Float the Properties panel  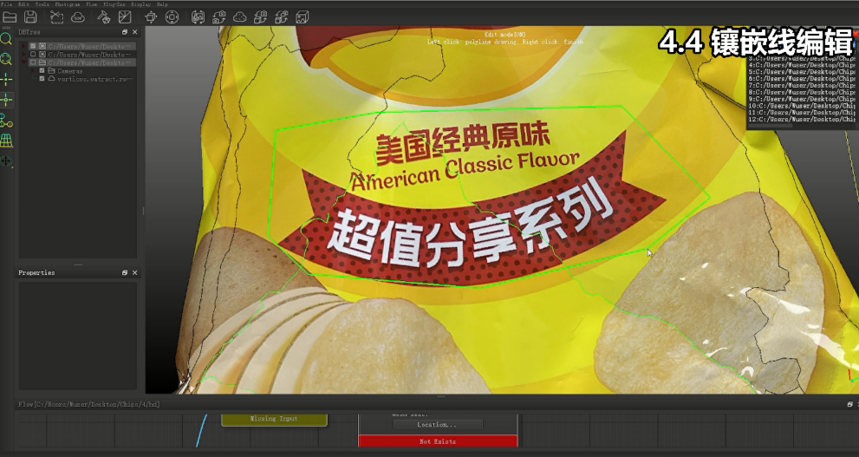coord(124,272)
